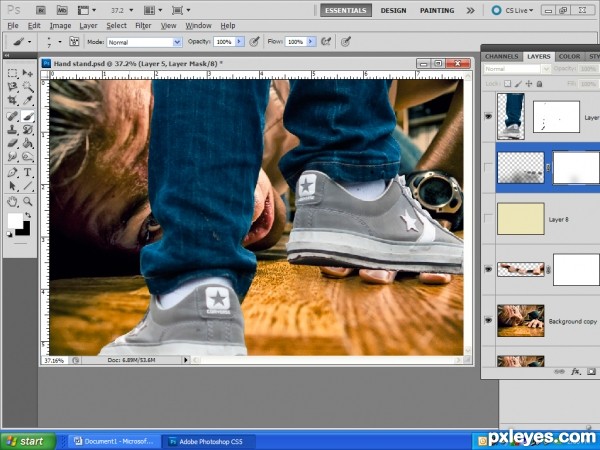The image size is (600, 450).
Task: Select the yellow Layer 8 thumbnail
Action: click(520, 218)
